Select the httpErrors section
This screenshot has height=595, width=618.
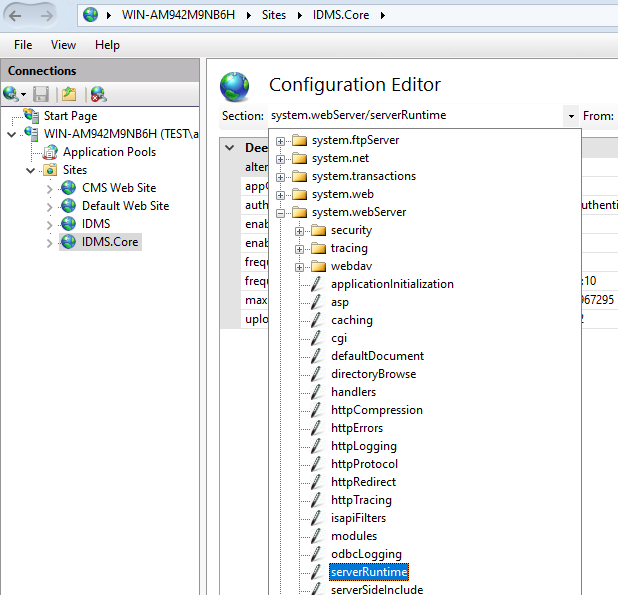(x=357, y=428)
